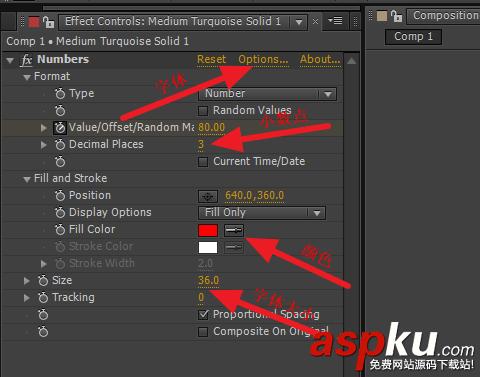Toggle the Type property stopwatch
The image size is (480, 377).
point(60,94)
